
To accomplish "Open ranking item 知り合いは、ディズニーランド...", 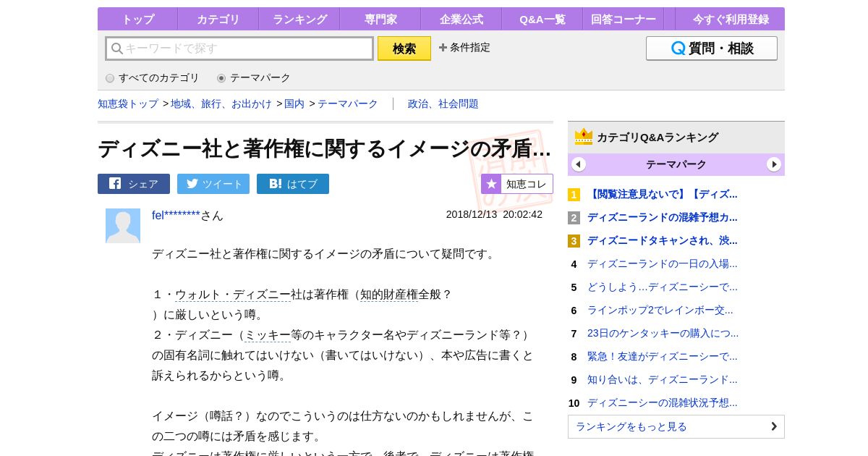I will point(663,379).
